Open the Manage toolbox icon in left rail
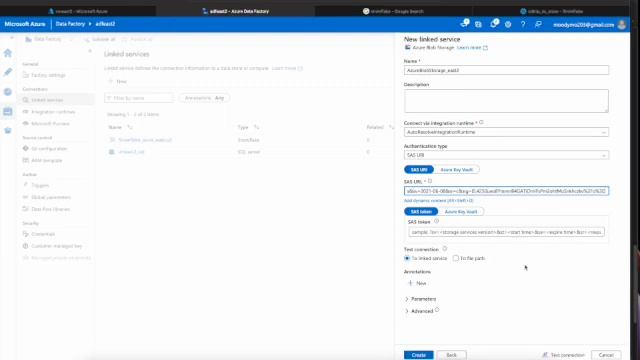This screenshot has height=360, width=640. (x=8, y=111)
